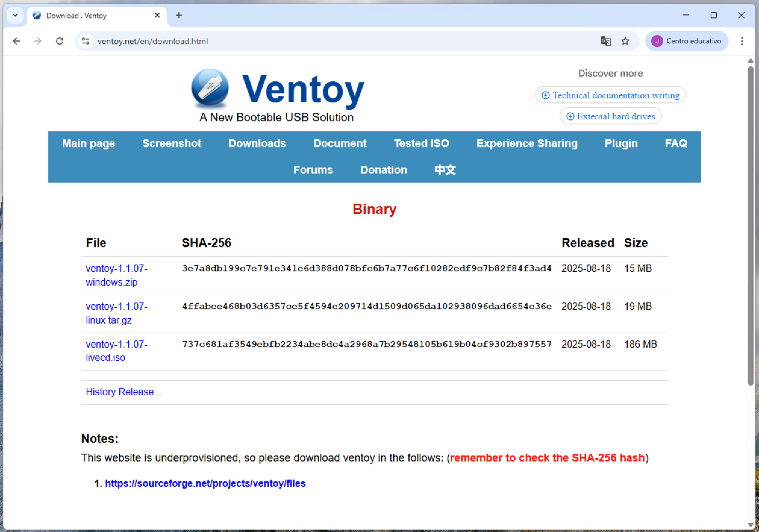Image resolution: width=759 pixels, height=532 pixels.
Task: Open the Downloads navigation item
Action: tap(257, 143)
